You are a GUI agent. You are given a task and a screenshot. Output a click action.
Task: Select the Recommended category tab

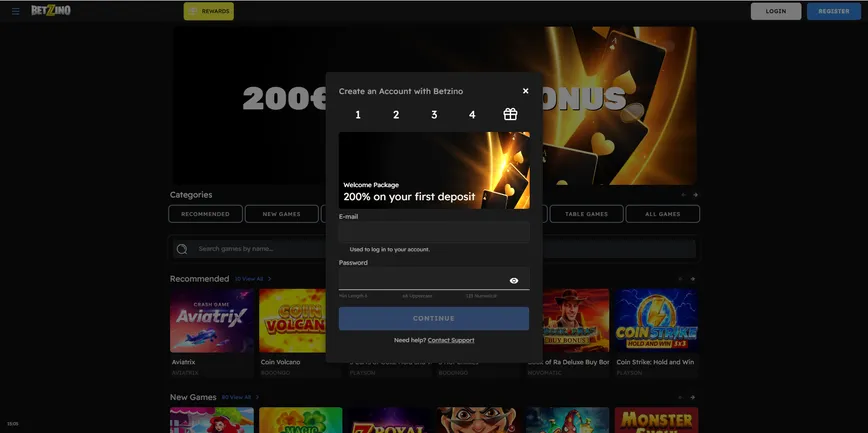pyautogui.click(x=205, y=214)
